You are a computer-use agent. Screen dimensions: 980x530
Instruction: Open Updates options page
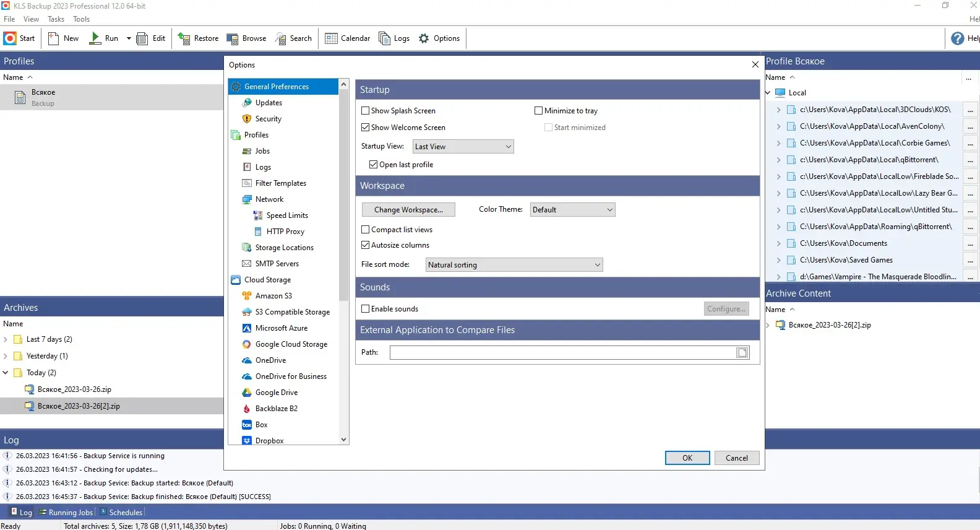coord(269,103)
